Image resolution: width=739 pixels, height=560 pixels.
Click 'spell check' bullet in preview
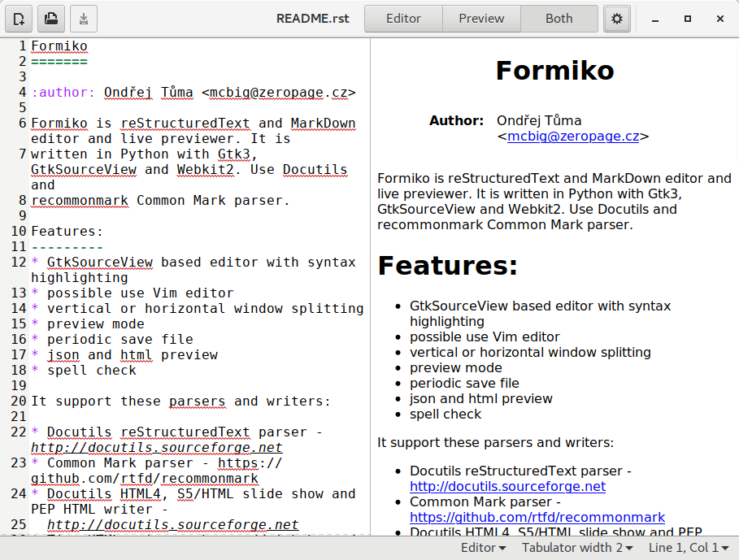446,415
